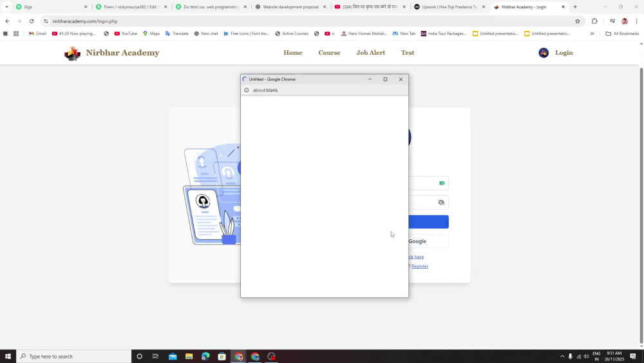The width and height of the screenshot is (644, 363).
Task: Open the YouTube bookmark
Action: (126, 34)
